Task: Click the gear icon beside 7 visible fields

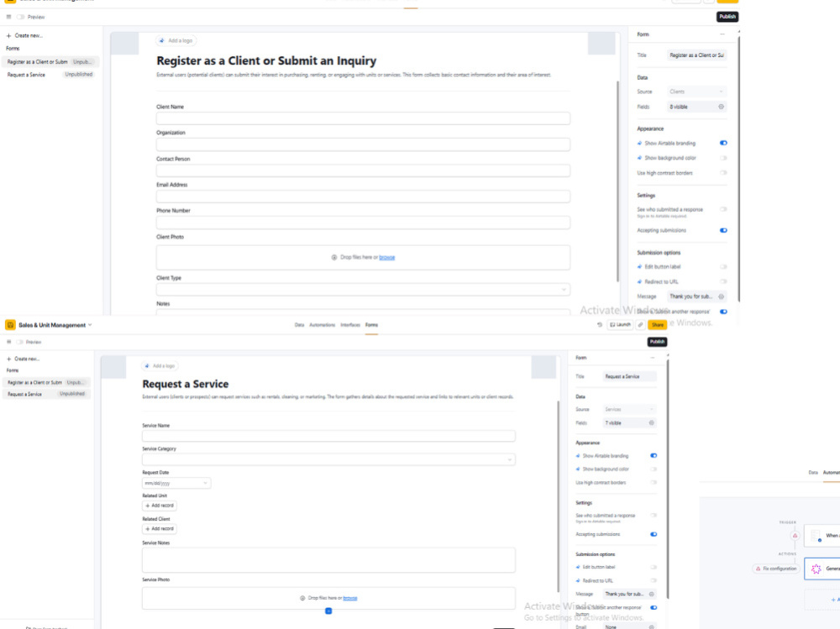Action: click(x=652, y=422)
